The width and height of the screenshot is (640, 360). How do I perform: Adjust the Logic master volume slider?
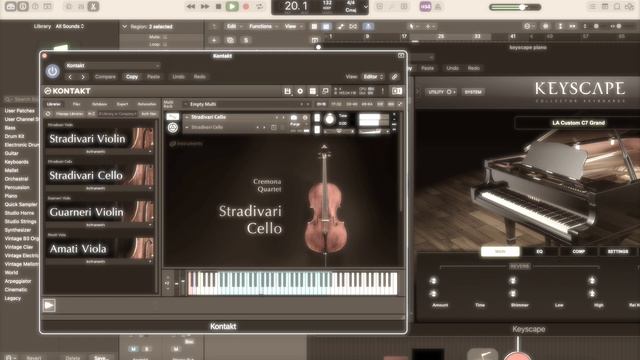pyautogui.click(x=516, y=7)
